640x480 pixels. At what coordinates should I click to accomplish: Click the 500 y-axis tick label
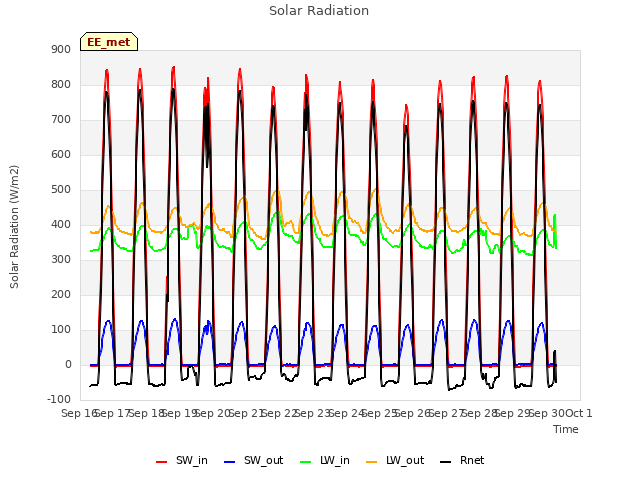click(61, 189)
